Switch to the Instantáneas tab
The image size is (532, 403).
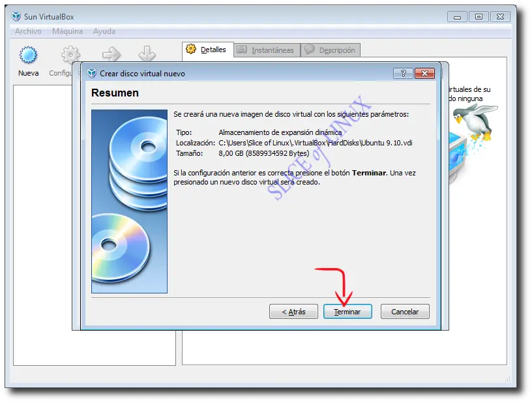point(267,50)
